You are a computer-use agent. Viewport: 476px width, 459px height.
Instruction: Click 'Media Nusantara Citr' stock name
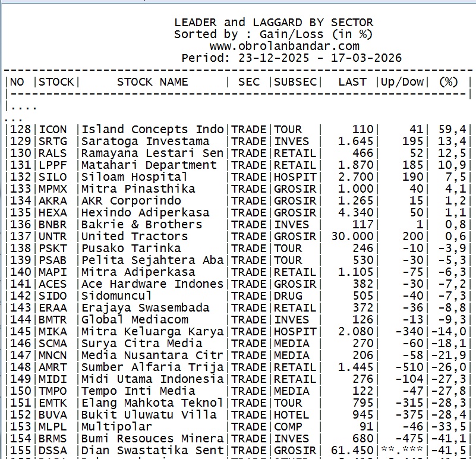pyautogui.click(x=152, y=355)
